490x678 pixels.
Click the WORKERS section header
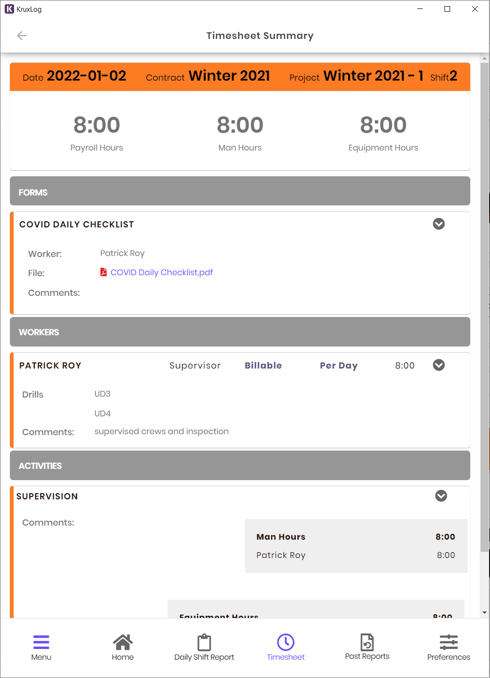(240, 332)
